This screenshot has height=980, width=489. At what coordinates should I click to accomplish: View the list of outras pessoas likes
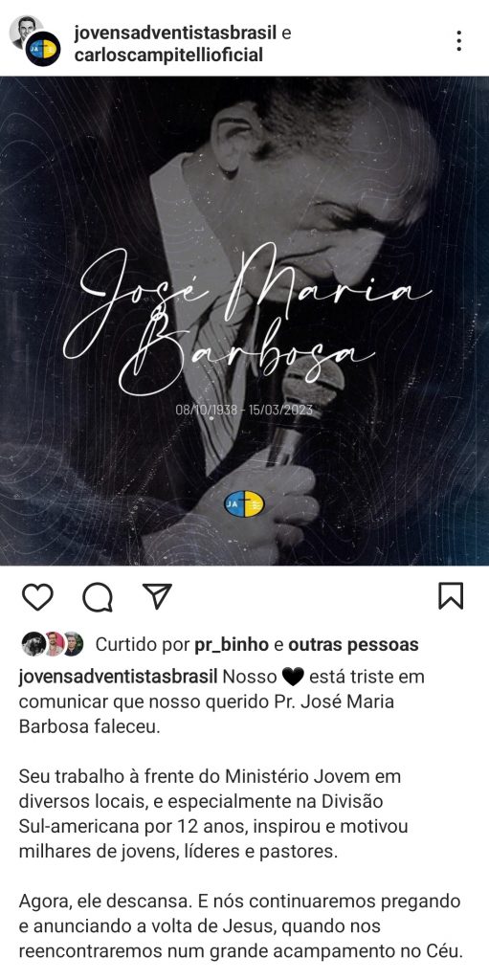[x=353, y=644]
